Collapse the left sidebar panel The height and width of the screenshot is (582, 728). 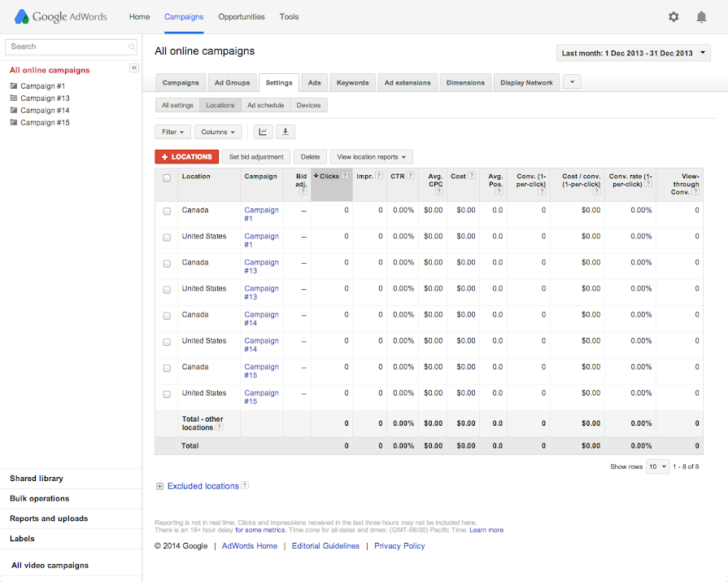(x=134, y=68)
